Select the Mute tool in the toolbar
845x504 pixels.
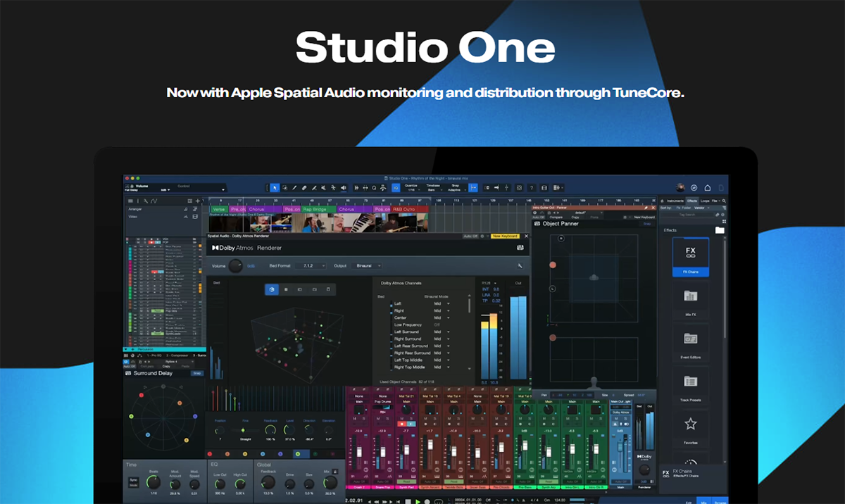click(x=323, y=188)
